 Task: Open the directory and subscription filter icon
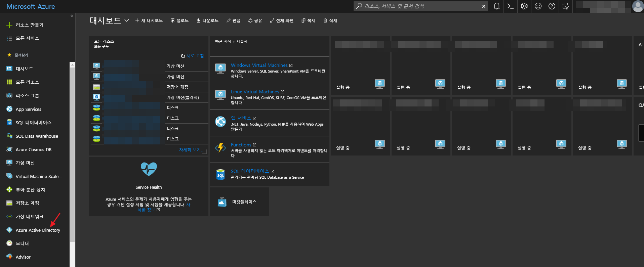566,6
